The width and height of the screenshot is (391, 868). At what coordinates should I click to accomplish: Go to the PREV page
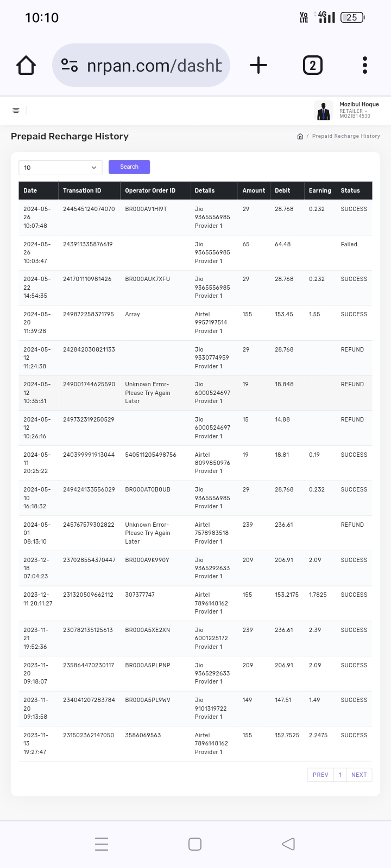pos(320,775)
